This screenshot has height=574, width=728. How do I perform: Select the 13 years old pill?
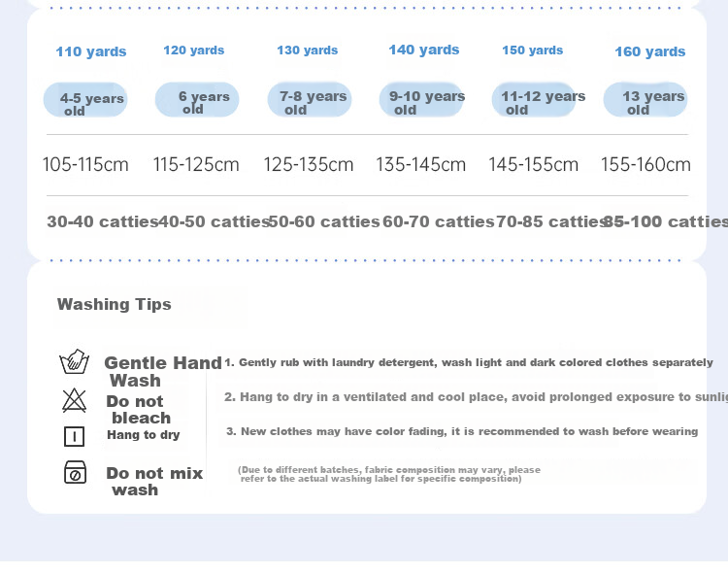coord(645,99)
